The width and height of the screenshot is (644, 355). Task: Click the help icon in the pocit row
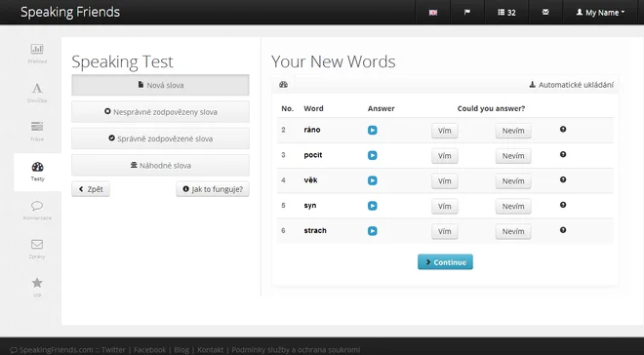pyautogui.click(x=563, y=154)
